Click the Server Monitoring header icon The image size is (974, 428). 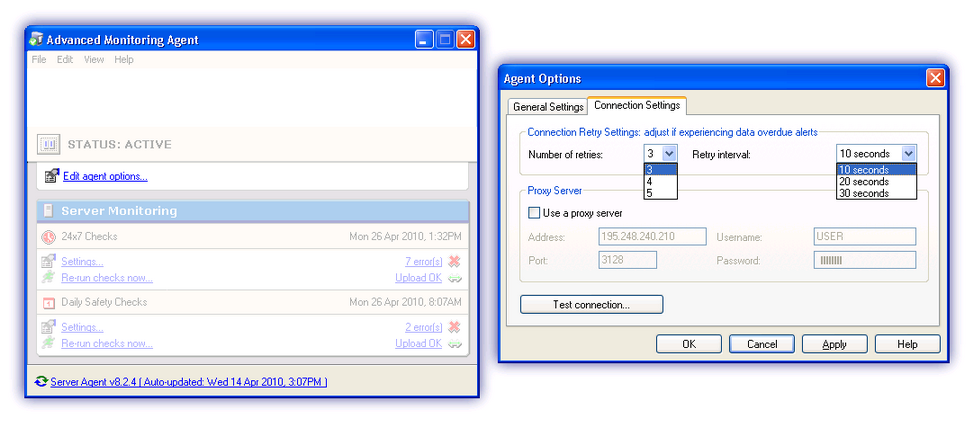(48, 211)
